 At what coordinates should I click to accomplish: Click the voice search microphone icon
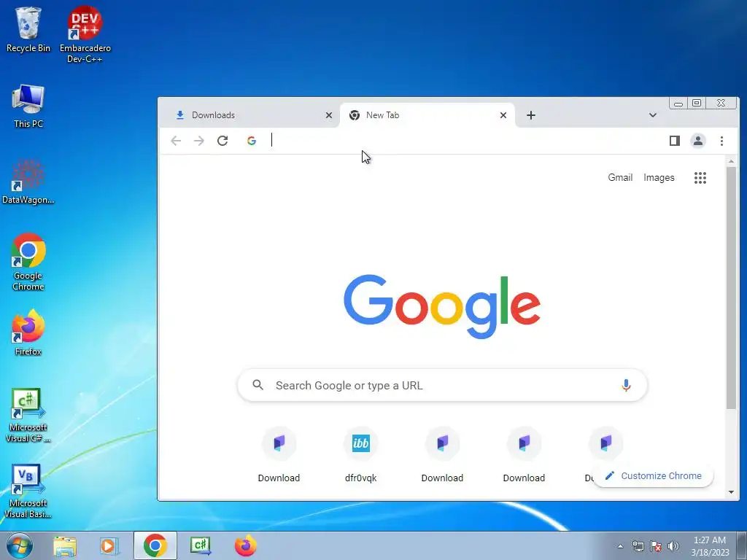click(626, 385)
